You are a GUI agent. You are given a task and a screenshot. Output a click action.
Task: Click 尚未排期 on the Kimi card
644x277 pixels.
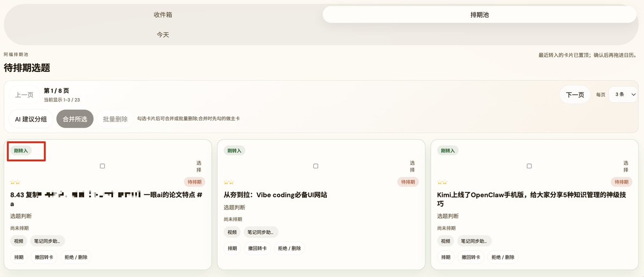447,228
